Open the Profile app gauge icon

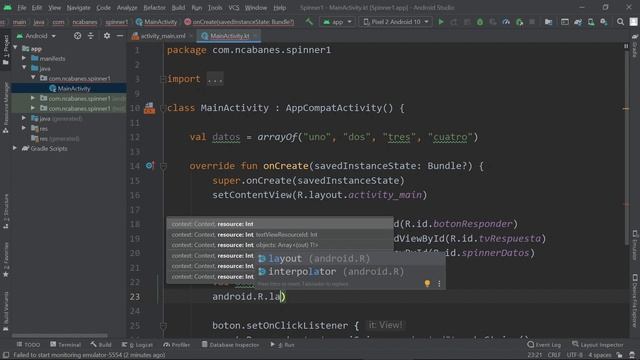(x=506, y=22)
